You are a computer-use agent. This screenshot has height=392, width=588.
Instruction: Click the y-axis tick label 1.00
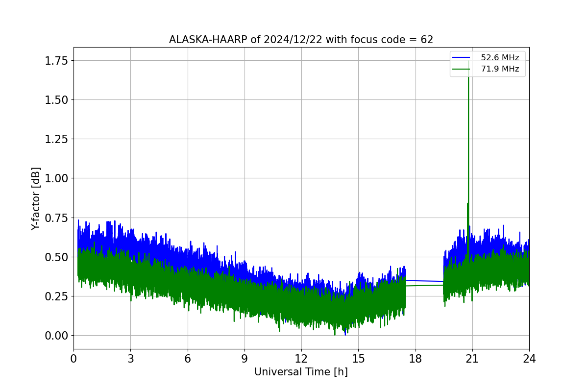pos(56,178)
